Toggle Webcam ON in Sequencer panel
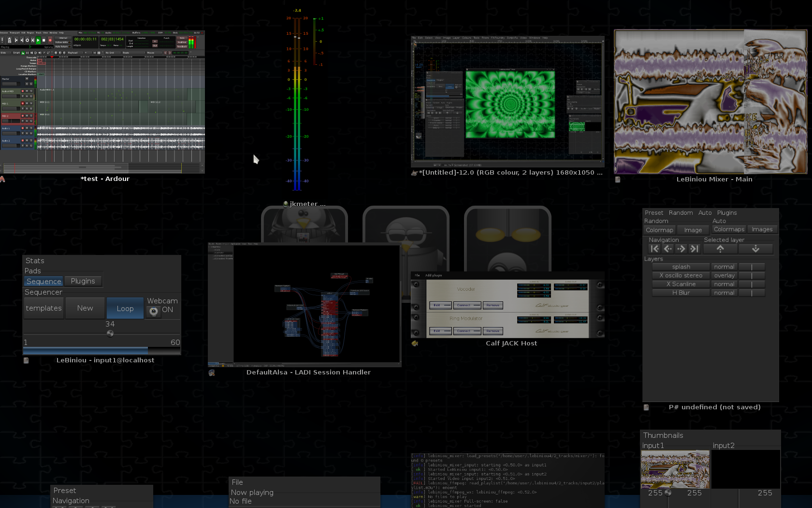The width and height of the screenshot is (812, 508). point(167,310)
